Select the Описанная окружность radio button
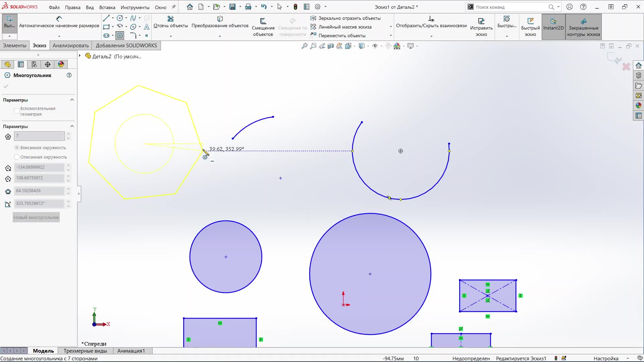Screen dimensions: 644x362 17,157
